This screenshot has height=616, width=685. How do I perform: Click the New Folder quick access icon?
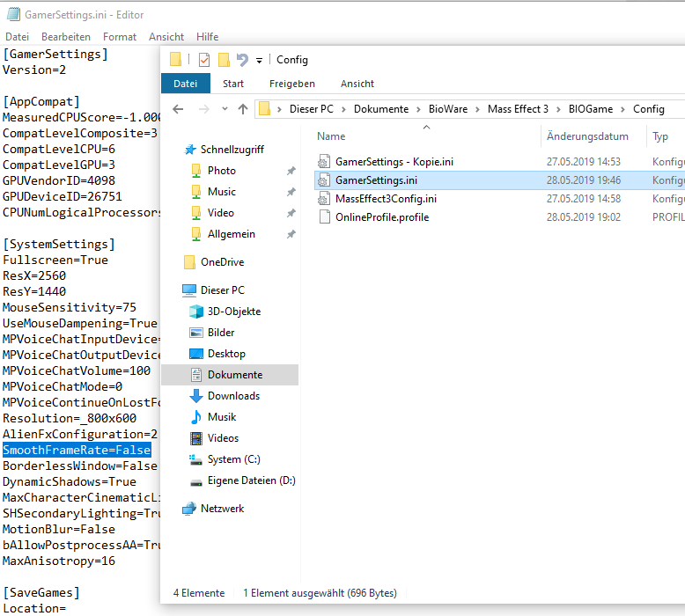224,60
